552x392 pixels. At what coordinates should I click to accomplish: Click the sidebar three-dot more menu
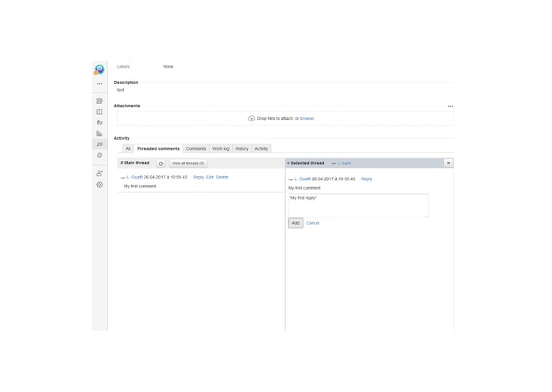99,84
